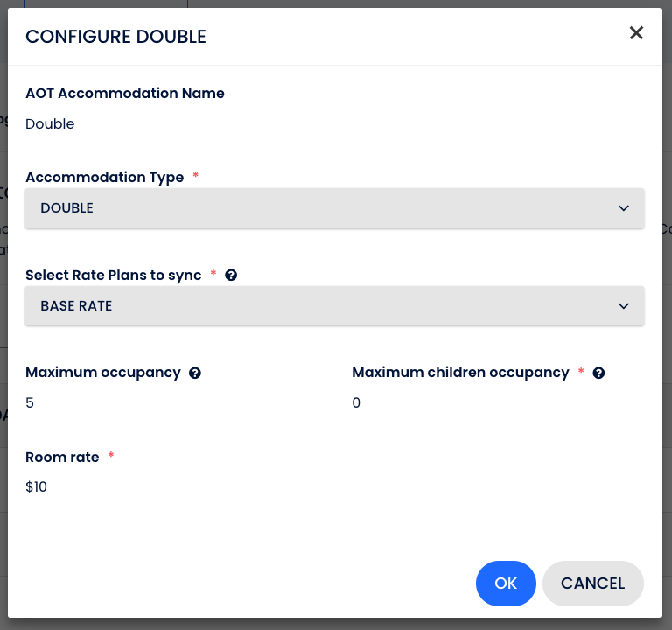Image resolution: width=672 pixels, height=630 pixels.
Task: Click the AOT Accommodation Name label
Action: [x=124, y=93]
